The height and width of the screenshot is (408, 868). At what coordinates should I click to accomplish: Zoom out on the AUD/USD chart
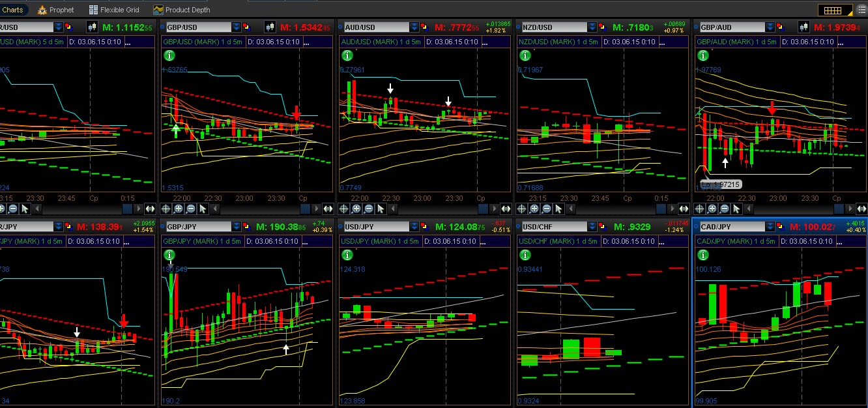tap(368, 209)
